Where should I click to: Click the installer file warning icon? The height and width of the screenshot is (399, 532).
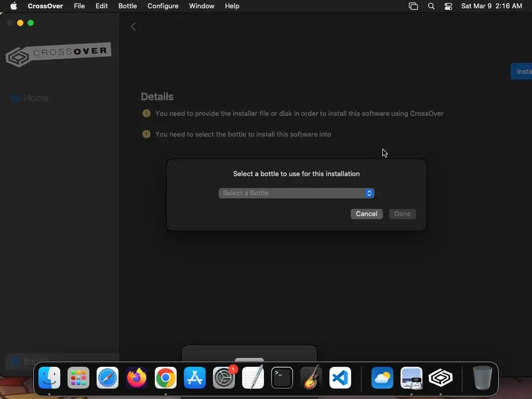click(146, 113)
